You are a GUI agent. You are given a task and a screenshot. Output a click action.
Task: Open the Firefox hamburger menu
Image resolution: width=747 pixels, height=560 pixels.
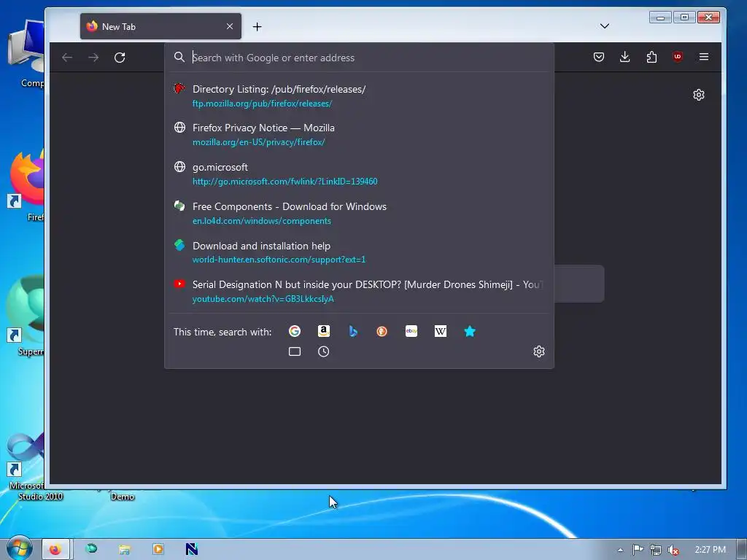[704, 57]
